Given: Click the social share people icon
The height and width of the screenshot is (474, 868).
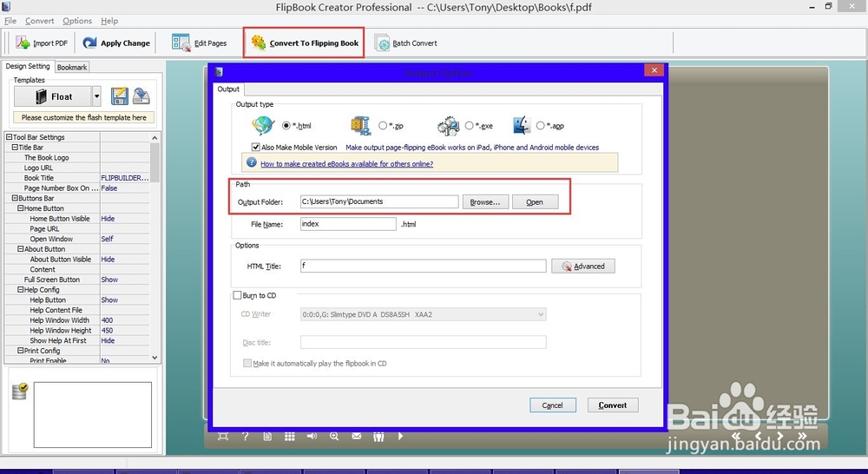Looking at the screenshot, I should click(x=378, y=437).
